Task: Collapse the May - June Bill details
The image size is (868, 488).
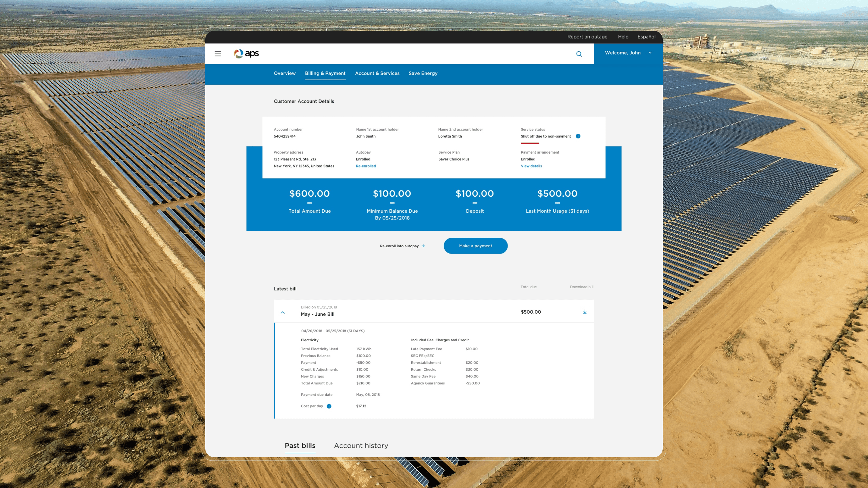Action: pyautogui.click(x=283, y=312)
